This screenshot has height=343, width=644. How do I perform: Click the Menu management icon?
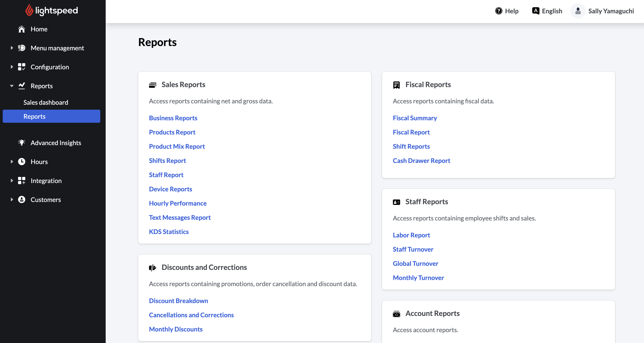click(21, 48)
